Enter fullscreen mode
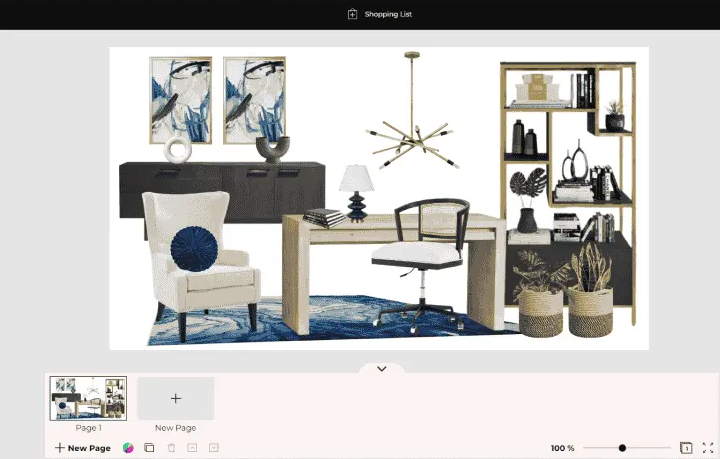The width and height of the screenshot is (720, 459). pyautogui.click(x=707, y=448)
